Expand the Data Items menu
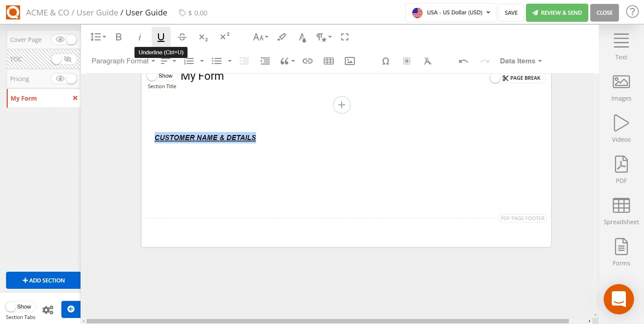This screenshot has height=324, width=644. tap(520, 61)
